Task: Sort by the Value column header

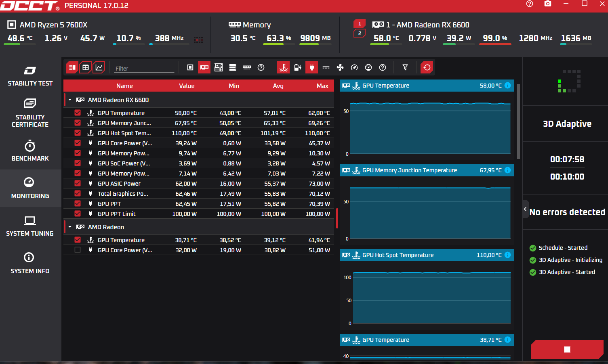Action: (x=187, y=86)
